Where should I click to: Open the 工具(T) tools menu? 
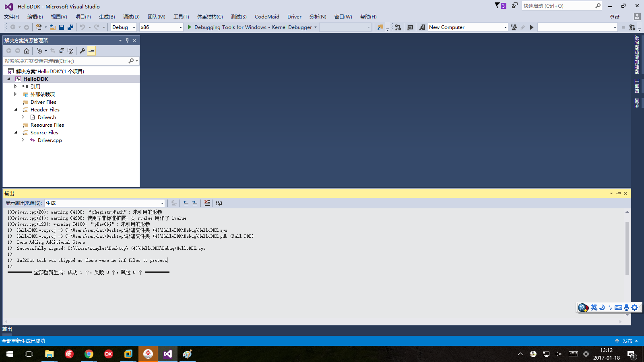click(x=181, y=16)
